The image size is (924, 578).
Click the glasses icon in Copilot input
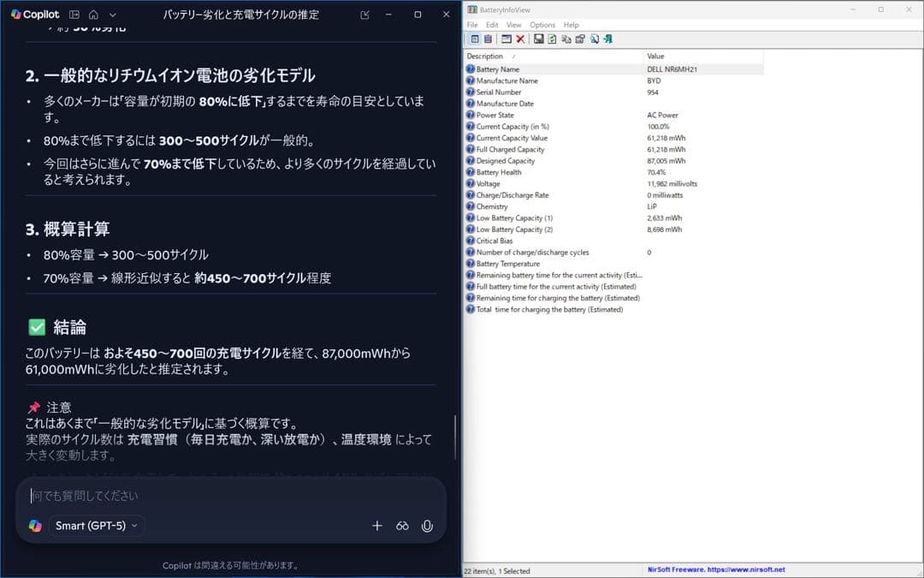click(402, 526)
